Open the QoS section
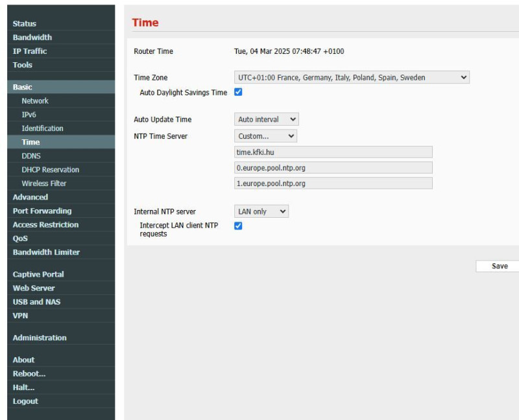519x420 pixels. point(61,239)
